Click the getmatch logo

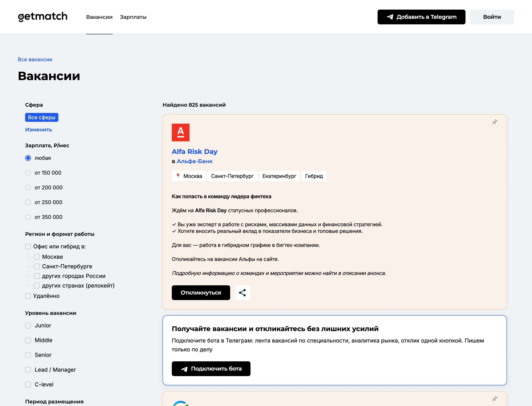pyautogui.click(x=43, y=17)
